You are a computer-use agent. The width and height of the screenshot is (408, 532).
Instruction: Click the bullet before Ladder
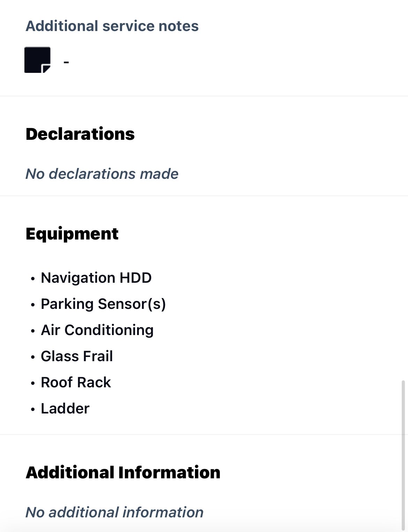tap(33, 410)
